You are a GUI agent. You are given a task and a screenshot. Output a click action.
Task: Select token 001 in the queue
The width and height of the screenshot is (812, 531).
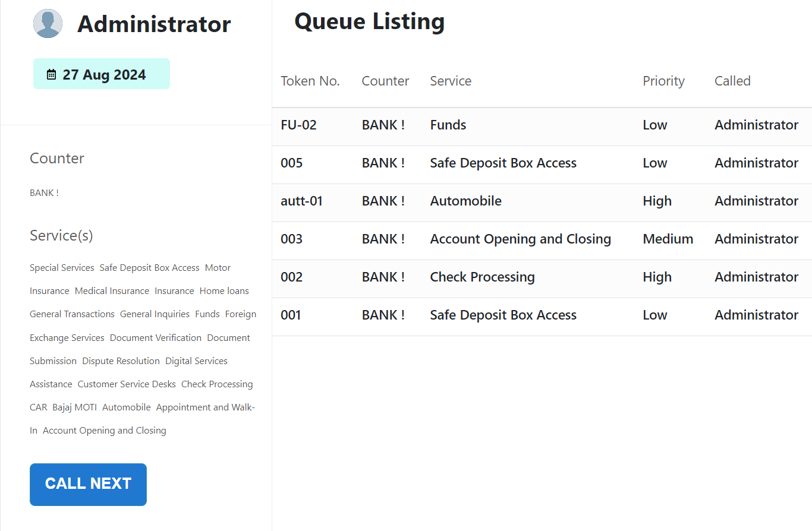[x=291, y=315]
